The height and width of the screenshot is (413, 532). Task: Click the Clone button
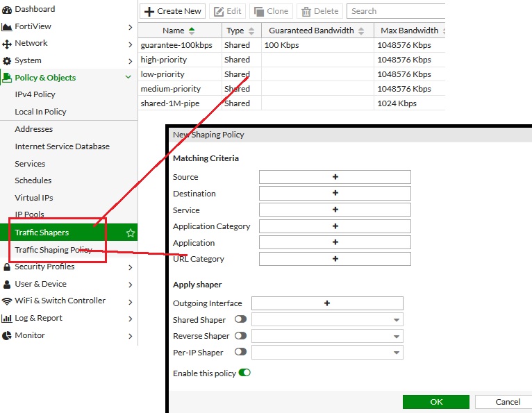(272, 11)
